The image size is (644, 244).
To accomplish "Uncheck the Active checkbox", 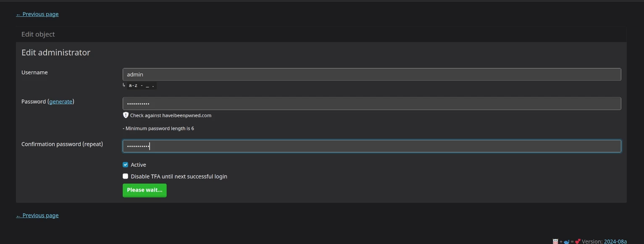I will tap(125, 165).
